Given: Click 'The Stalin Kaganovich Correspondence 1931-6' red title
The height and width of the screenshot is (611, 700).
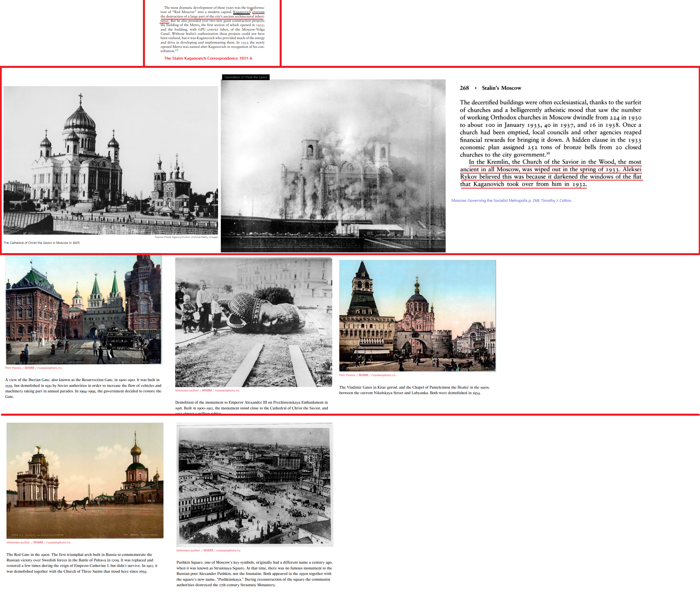Looking at the screenshot, I should 208,58.
